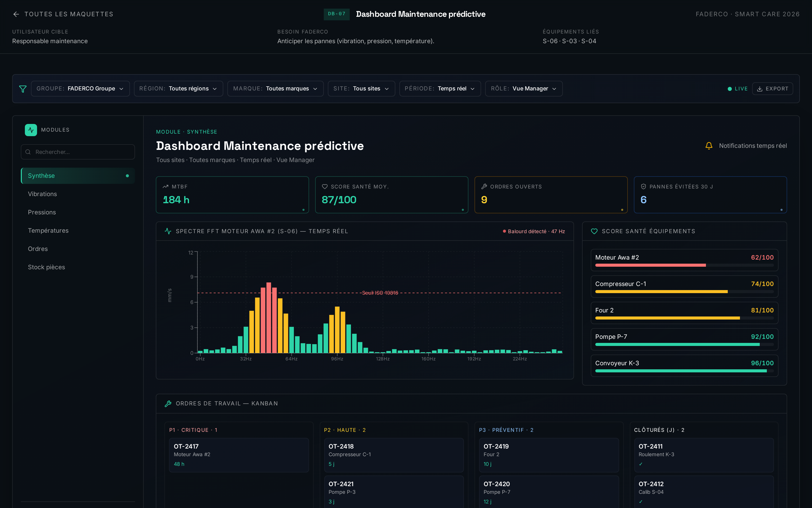Click the pulse icon of Spectre FFT panel
The width and height of the screenshot is (812, 508).
click(168, 231)
